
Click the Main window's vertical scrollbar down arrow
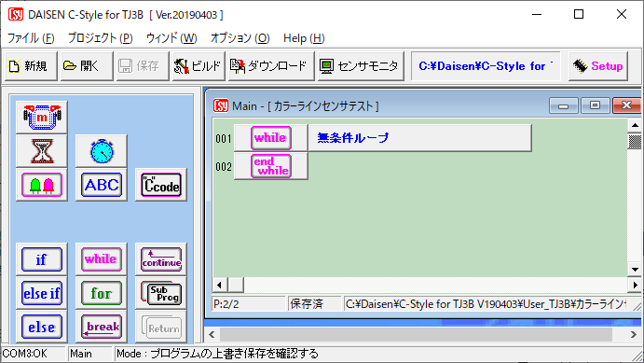click(635, 270)
